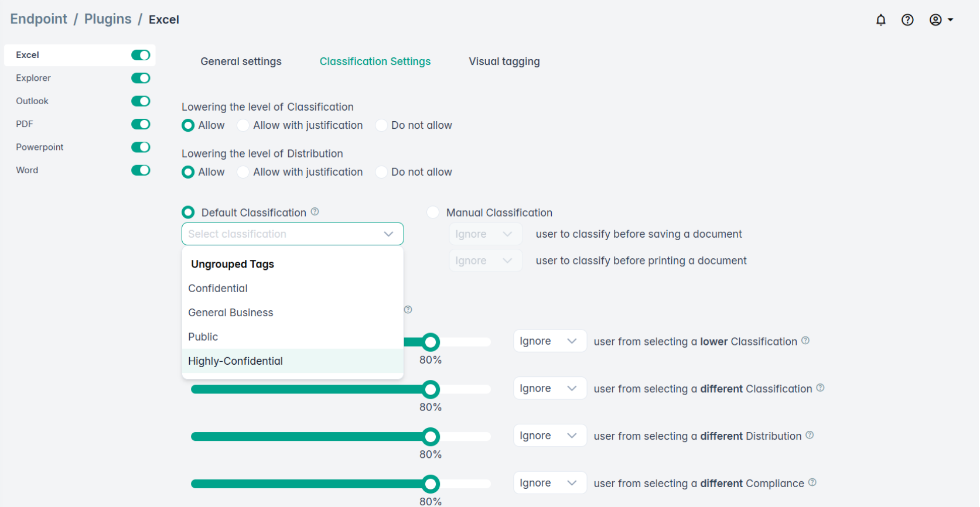This screenshot has width=980, height=507.
Task: Choose General Business from the classification list
Action: (x=293, y=313)
